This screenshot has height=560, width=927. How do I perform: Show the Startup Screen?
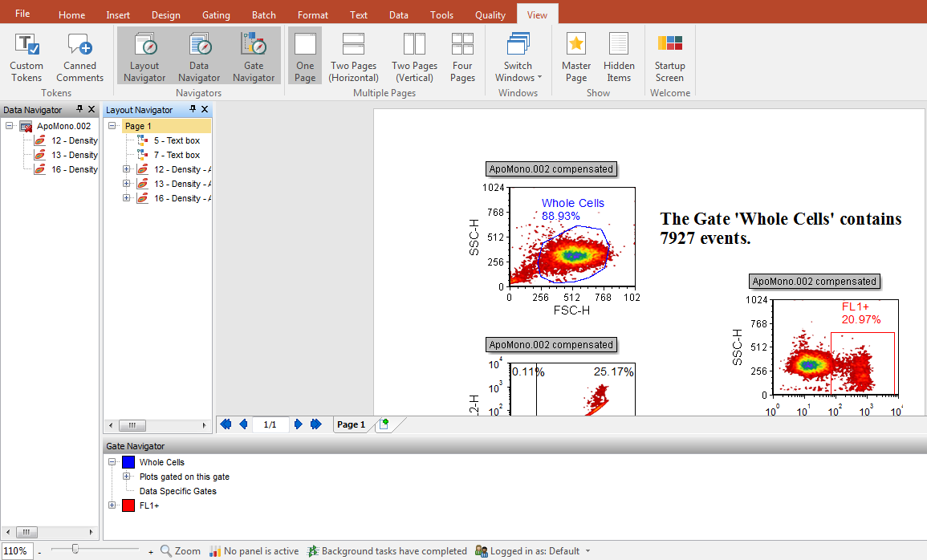tap(669, 57)
